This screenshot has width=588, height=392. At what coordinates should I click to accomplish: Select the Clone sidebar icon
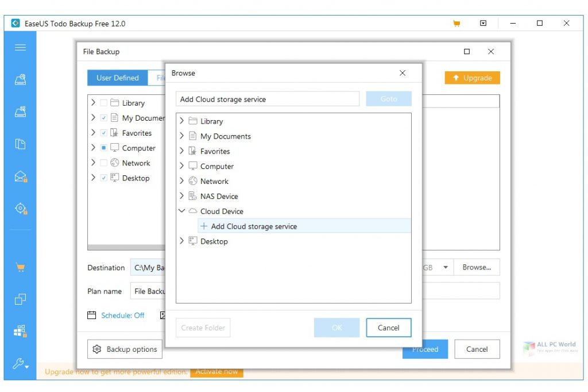pyautogui.click(x=20, y=299)
